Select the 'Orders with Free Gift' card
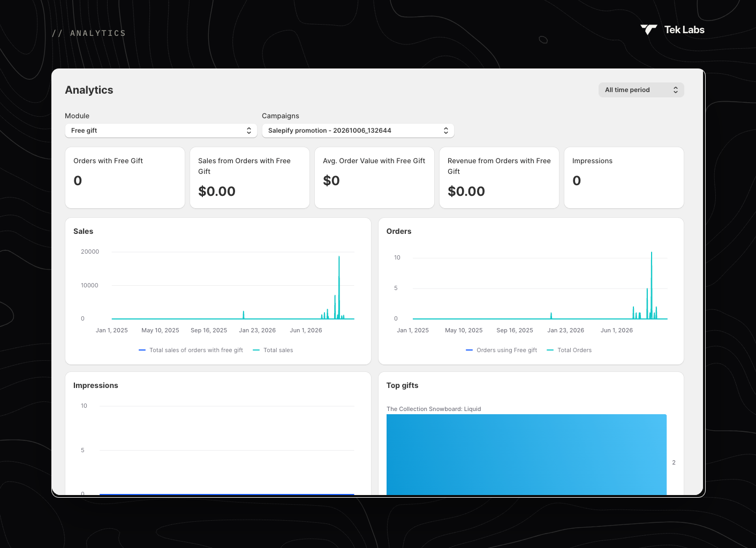The image size is (756, 548). pyautogui.click(x=125, y=178)
